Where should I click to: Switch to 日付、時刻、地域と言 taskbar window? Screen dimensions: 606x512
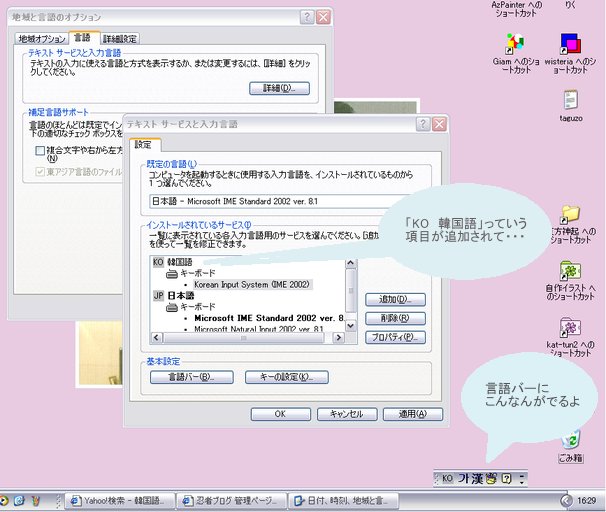pos(344,501)
